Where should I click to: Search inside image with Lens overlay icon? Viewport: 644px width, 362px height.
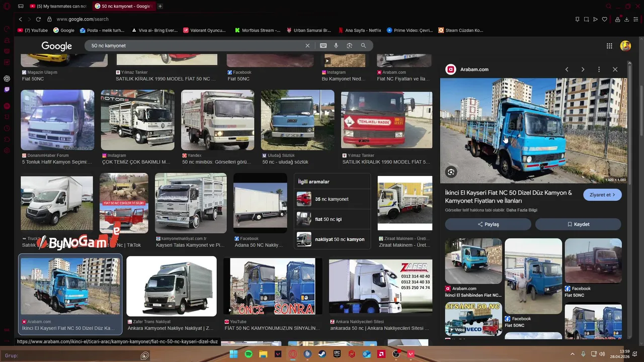pyautogui.click(x=451, y=172)
